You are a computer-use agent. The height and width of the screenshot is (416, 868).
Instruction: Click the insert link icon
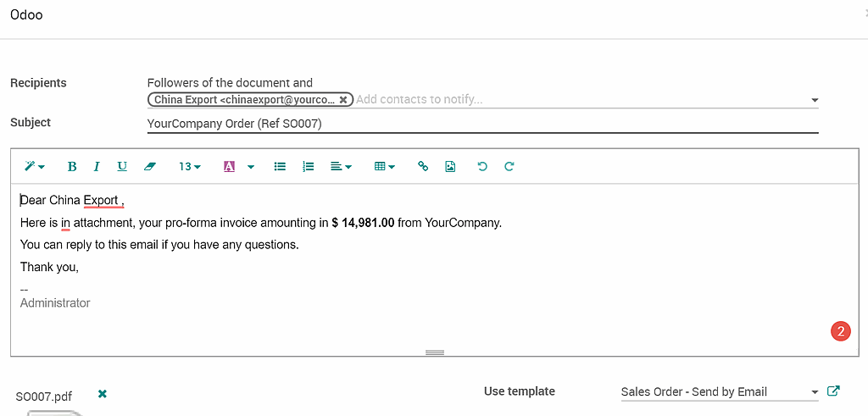point(423,167)
